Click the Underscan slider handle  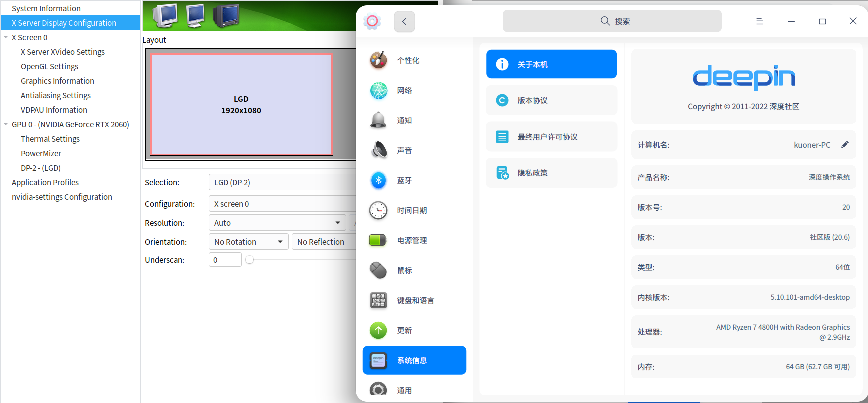[250, 260]
